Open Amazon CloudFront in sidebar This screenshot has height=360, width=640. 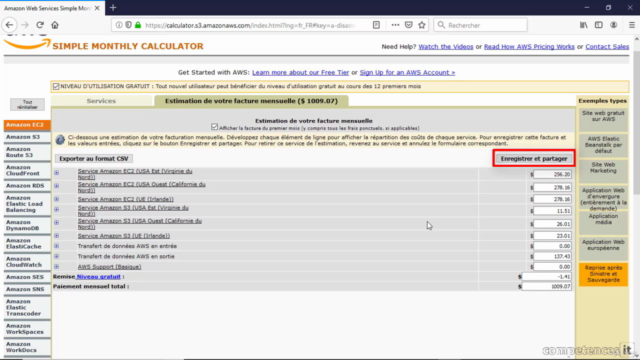pos(27,171)
